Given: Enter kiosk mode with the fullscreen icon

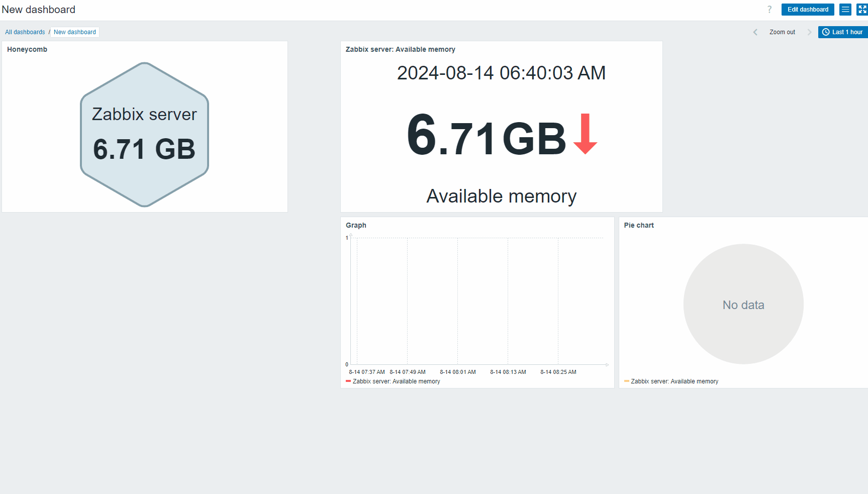Looking at the screenshot, I should 862,10.
